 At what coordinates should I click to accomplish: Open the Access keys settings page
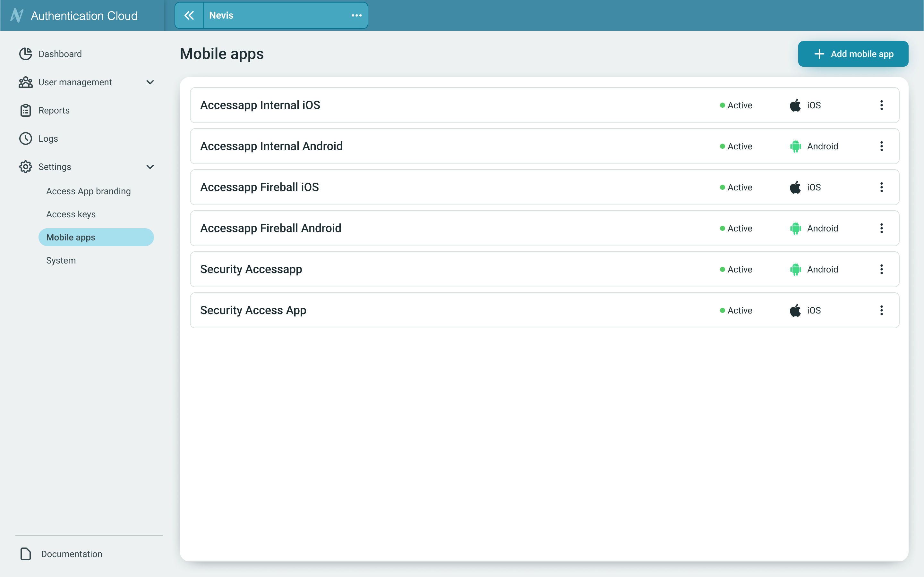coord(71,214)
